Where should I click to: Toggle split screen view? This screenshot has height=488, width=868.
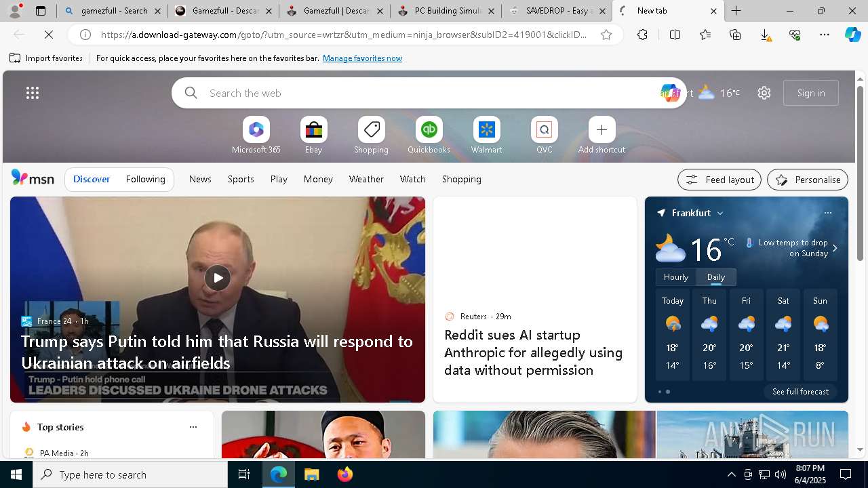[675, 35]
